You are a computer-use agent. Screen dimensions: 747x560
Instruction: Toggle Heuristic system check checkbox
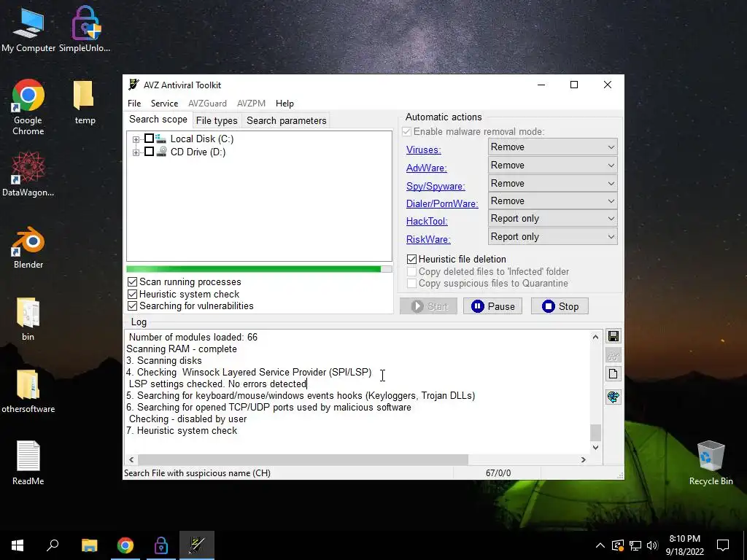[133, 295]
